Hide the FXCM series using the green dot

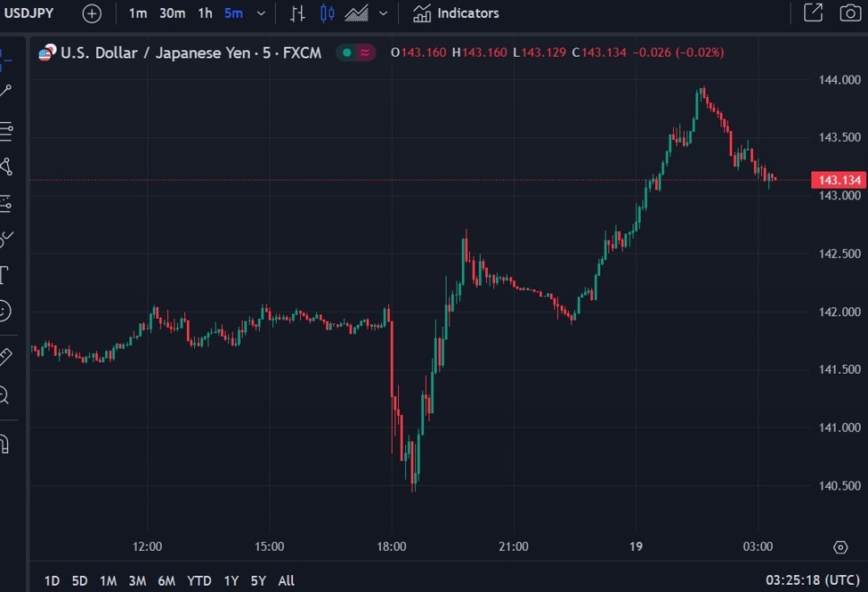click(345, 53)
